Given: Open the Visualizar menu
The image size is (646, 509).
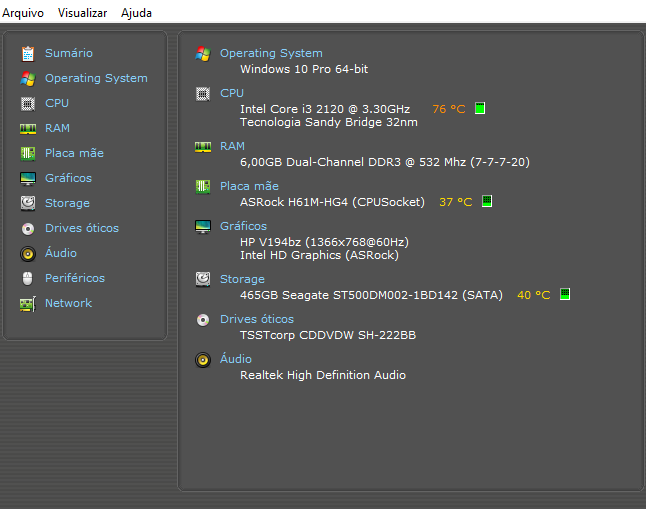Looking at the screenshot, I should coord(82,13).
